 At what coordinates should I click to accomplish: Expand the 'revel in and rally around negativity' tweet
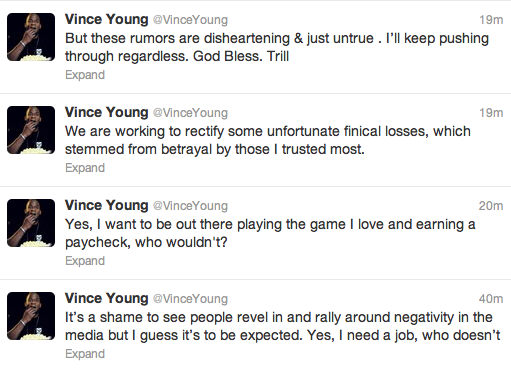point(85,354)
